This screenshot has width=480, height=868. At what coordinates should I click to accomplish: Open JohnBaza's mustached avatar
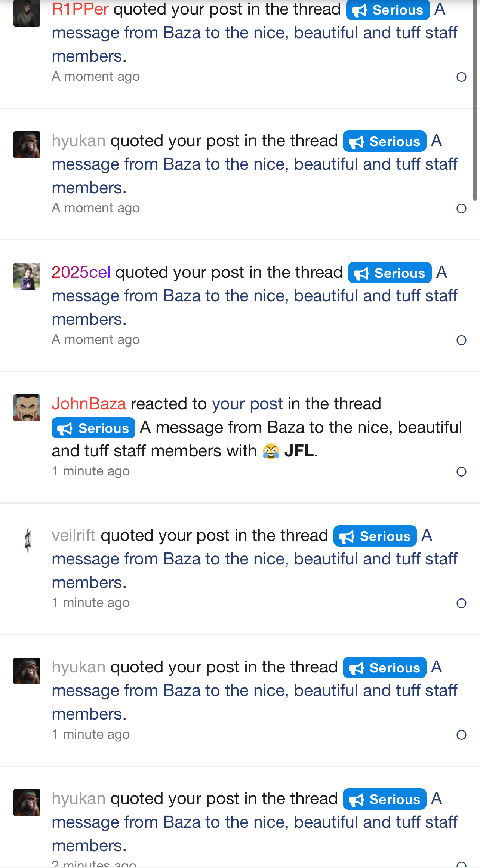coord(27,407)
